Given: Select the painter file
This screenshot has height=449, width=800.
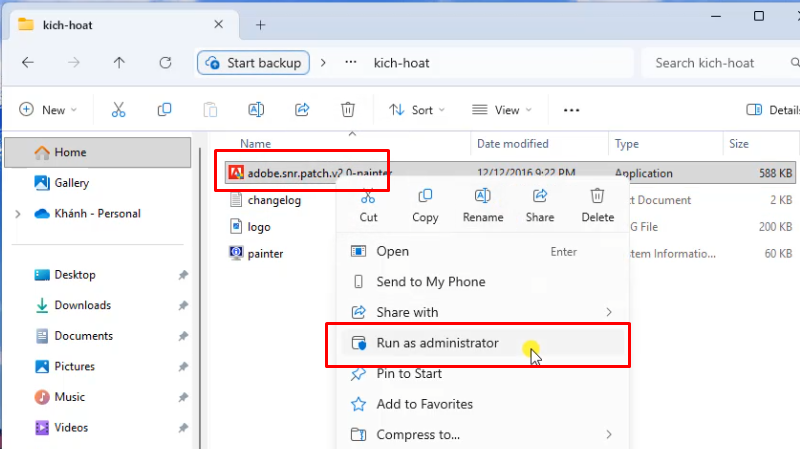Looking at the screenshot, I should (x=265, y=254).
